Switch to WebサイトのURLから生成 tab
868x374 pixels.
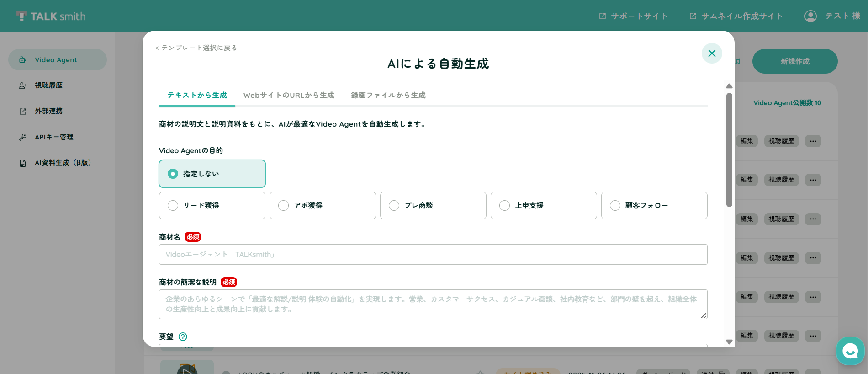point(289,95)
